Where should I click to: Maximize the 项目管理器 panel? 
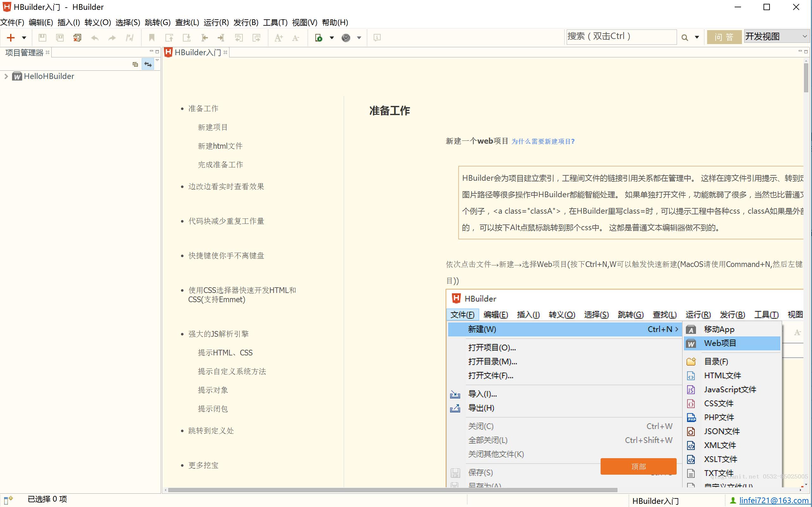157,51
